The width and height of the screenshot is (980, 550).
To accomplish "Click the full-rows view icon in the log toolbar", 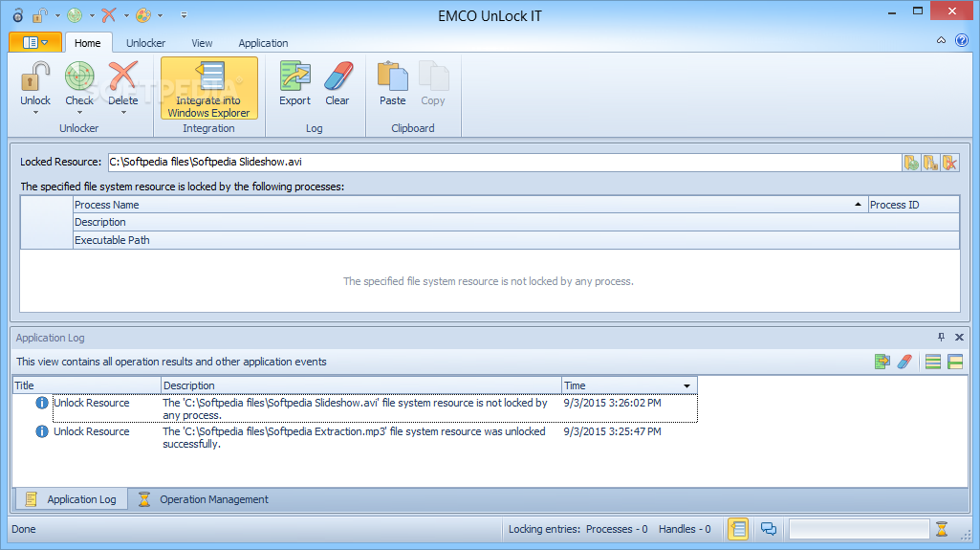I will click(x=933, y=362).
